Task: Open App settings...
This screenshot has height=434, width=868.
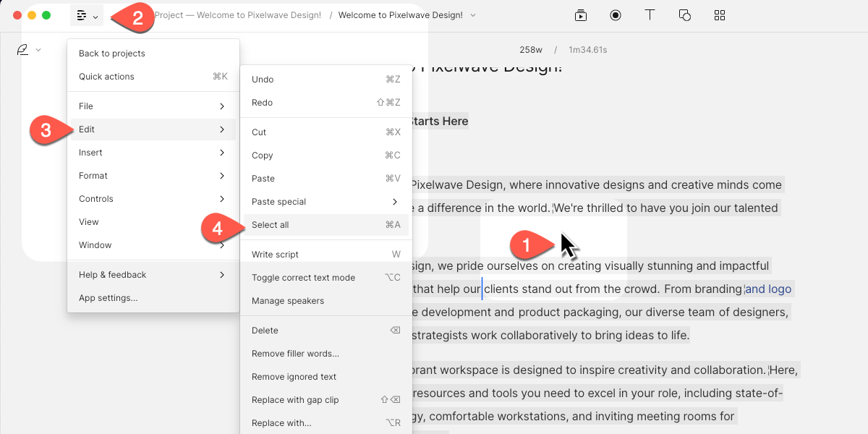Action: coord(153,298)
